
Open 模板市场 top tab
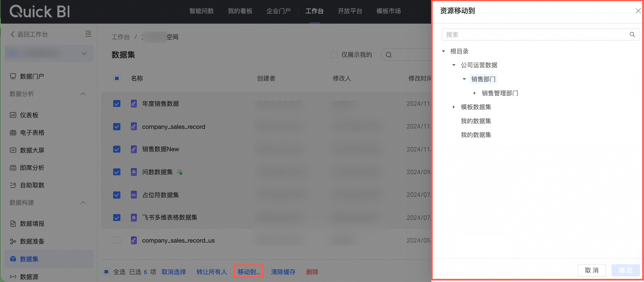point(388,11)
